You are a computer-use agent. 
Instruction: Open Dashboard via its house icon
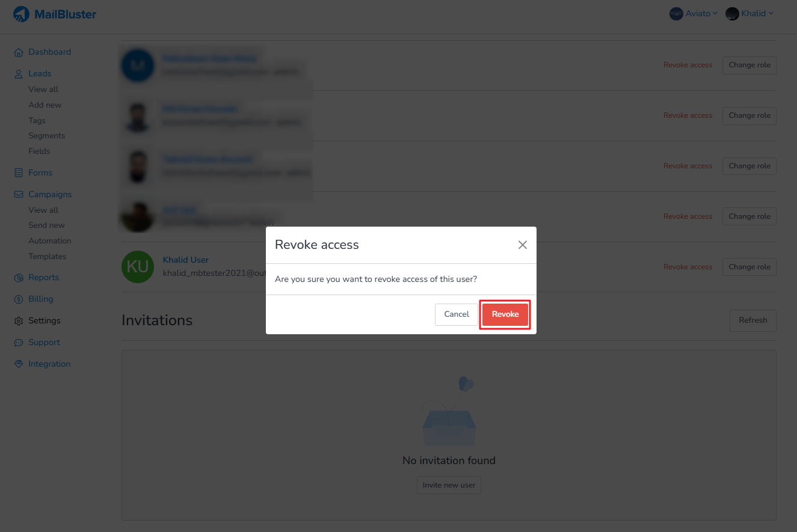[18, 52]
